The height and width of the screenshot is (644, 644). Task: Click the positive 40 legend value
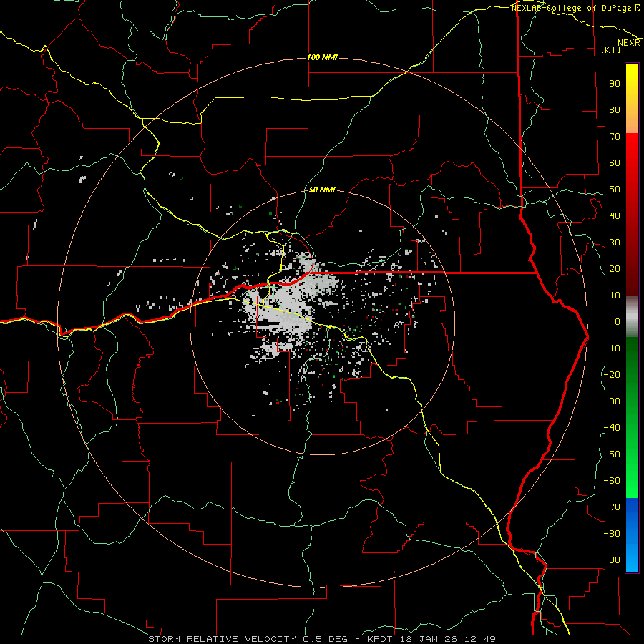(x=615, y=215)
